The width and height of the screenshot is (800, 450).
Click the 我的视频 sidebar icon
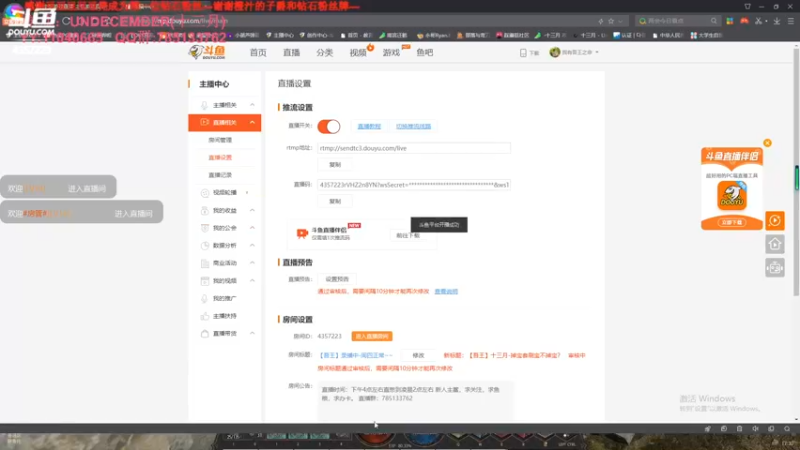pos(205,281)
